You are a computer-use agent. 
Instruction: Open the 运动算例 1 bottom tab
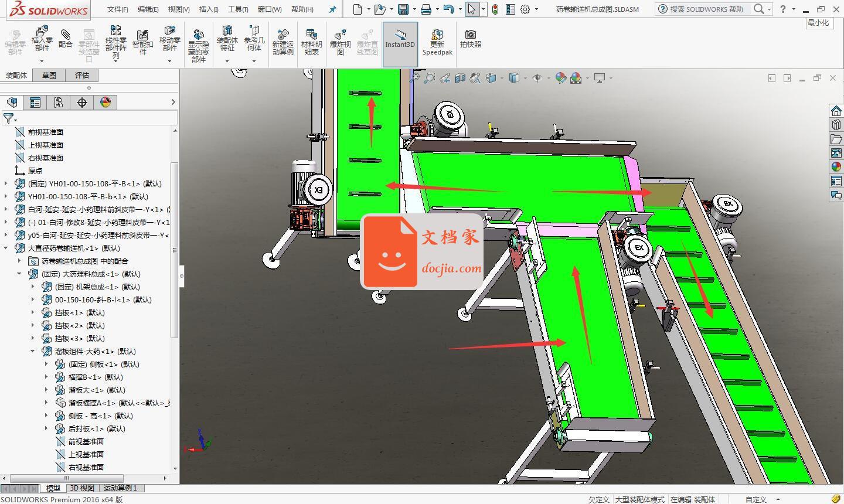tap(120, 488)
